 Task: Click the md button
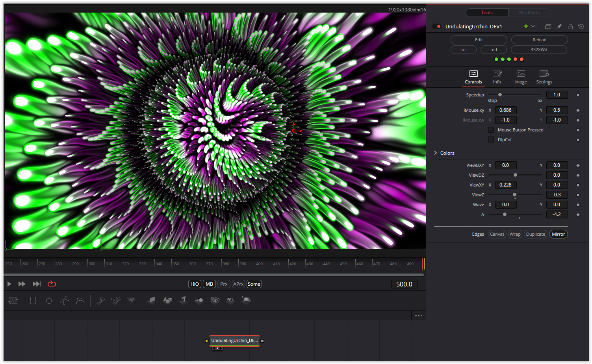494,50
